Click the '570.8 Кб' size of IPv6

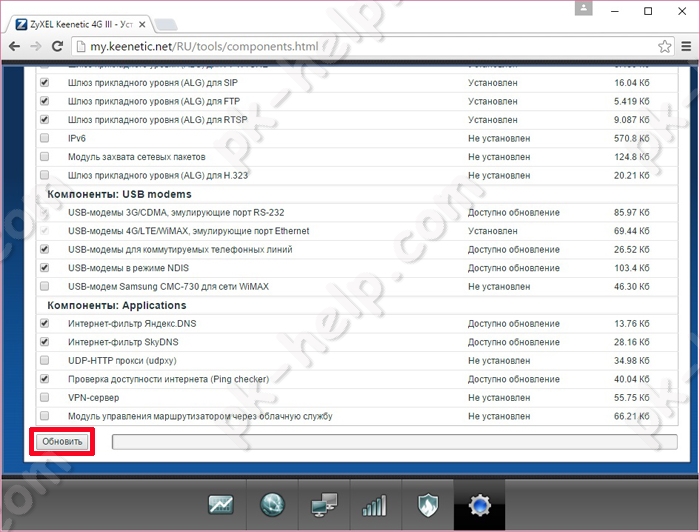pyautogui.click(x=631, y=138)
